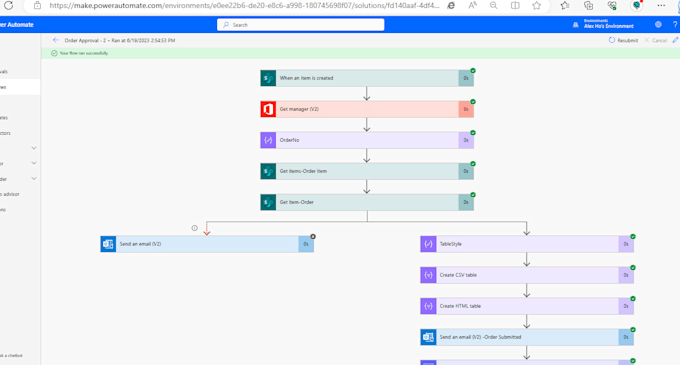Expand the 'Get items-Order Item' step
The width and height of the screenshot is (680, 365).
pyautogui.click(x=367, y=171)
